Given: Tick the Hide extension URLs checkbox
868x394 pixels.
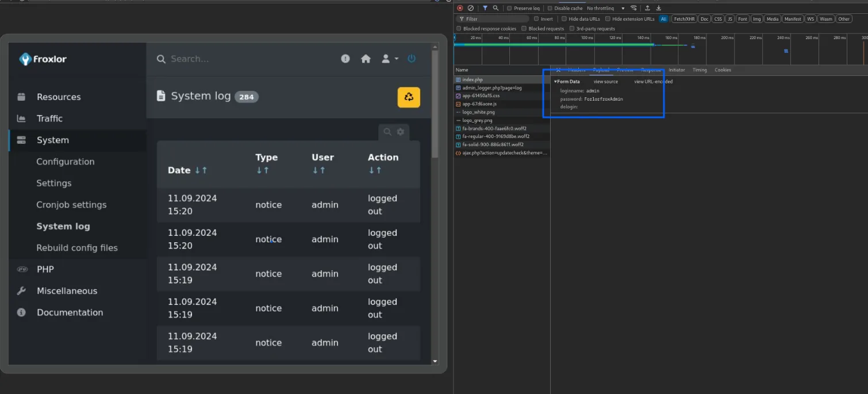Looking at the screenshot, I should (x=608, y=19).
